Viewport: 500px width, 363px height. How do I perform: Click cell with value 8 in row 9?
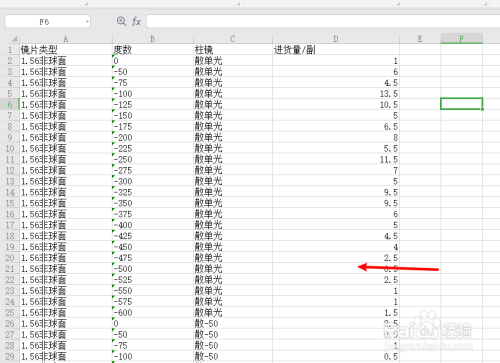[x=336, y=137]
